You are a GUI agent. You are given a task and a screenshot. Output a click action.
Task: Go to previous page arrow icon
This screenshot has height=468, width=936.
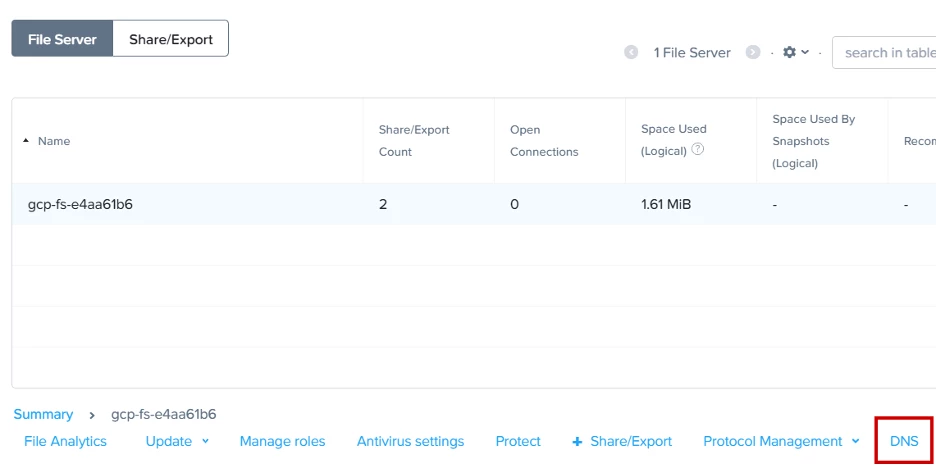pyautogui.click(x=631, y=53)
